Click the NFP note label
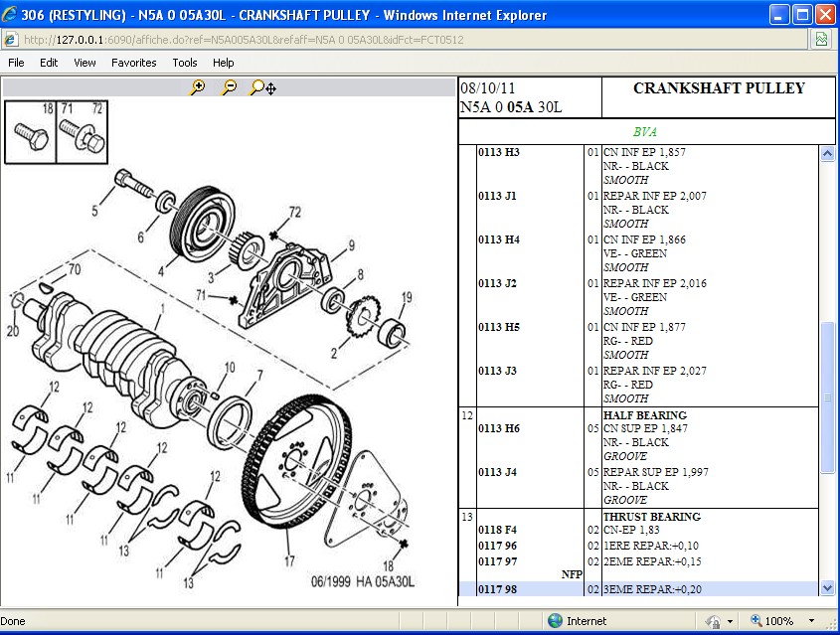840x635 pixels. [572, 574]
